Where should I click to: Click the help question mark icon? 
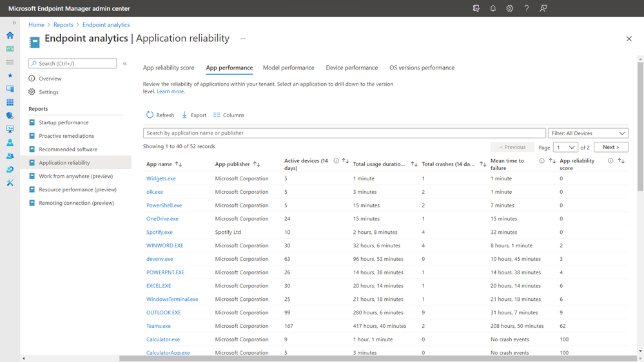pyautogui.click(x=527, y=8)
